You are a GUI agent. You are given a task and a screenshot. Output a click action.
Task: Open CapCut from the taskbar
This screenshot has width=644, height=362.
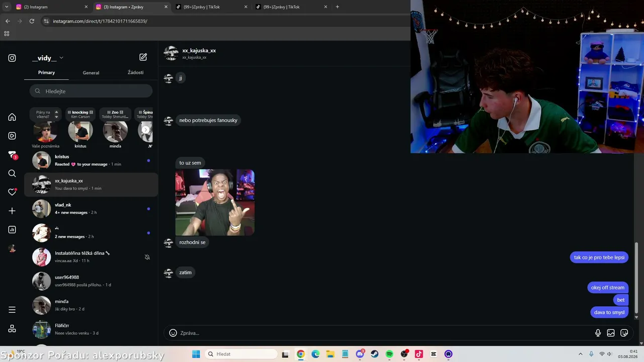[434, 354]
